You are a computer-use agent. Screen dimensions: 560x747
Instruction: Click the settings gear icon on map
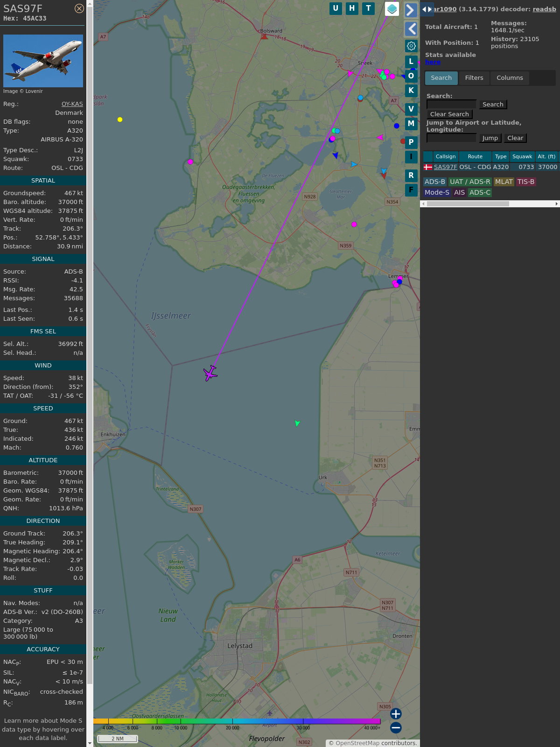pyautogui.click(x=411, y=46)
